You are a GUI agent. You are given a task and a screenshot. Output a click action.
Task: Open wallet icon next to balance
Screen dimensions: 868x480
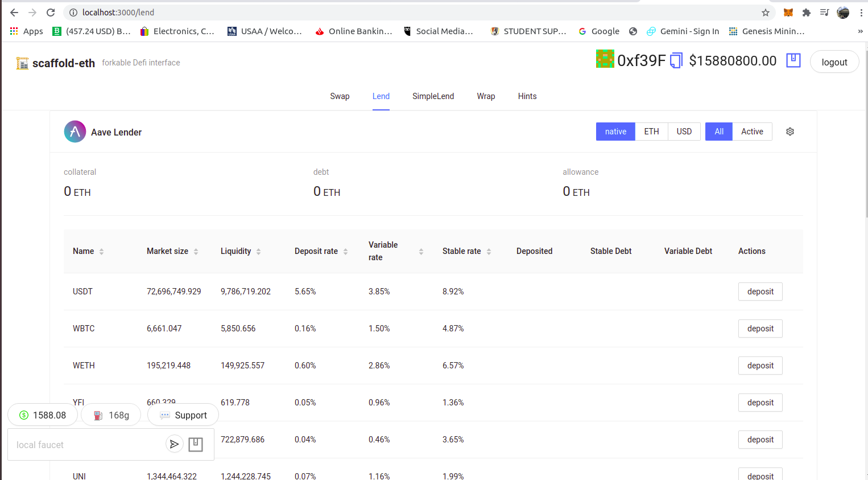[x=793, y=60]
